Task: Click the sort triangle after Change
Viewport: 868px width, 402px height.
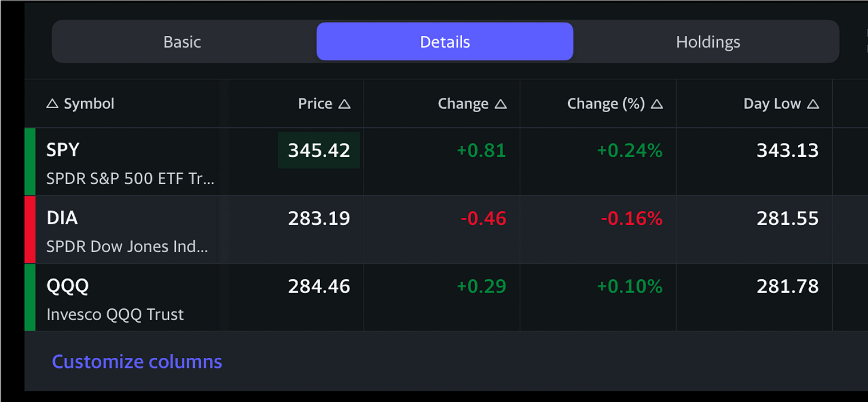Action: point(500,104)
